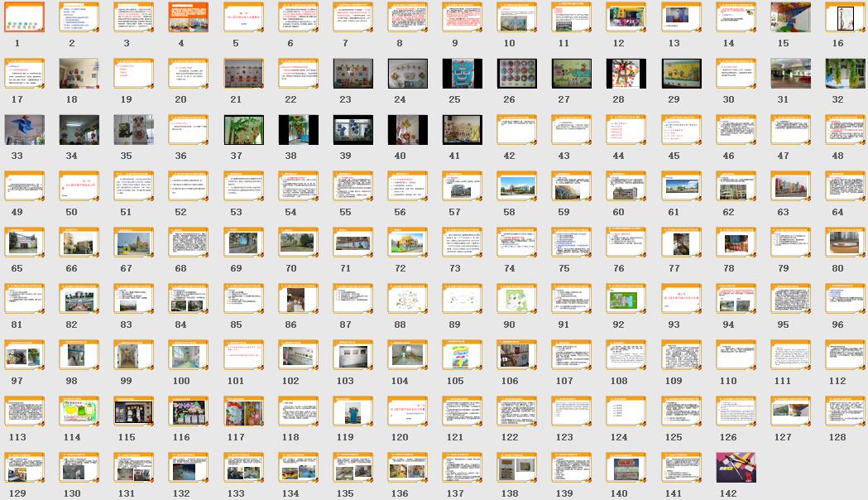Select slide 80 thumbnail

click(x=846, y=243)
